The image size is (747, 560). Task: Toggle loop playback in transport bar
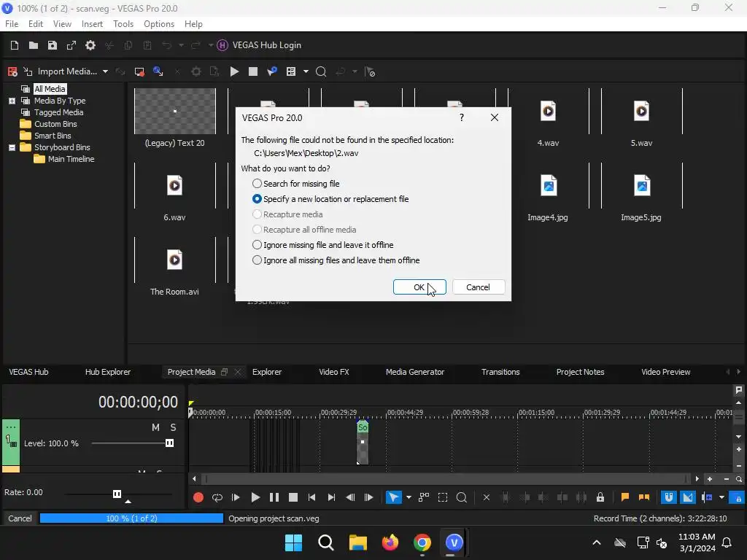[x=217, y=497]
